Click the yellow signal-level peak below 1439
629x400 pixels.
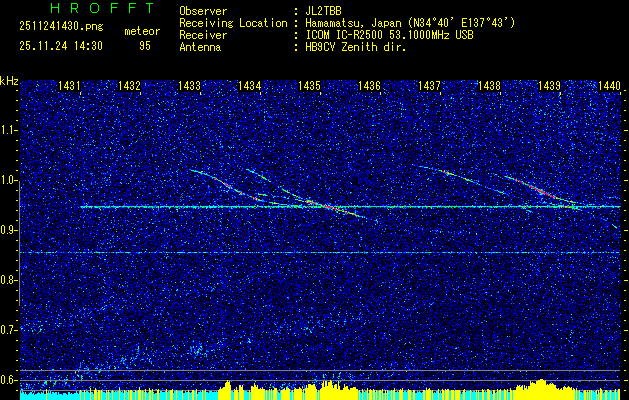point(540,385)
